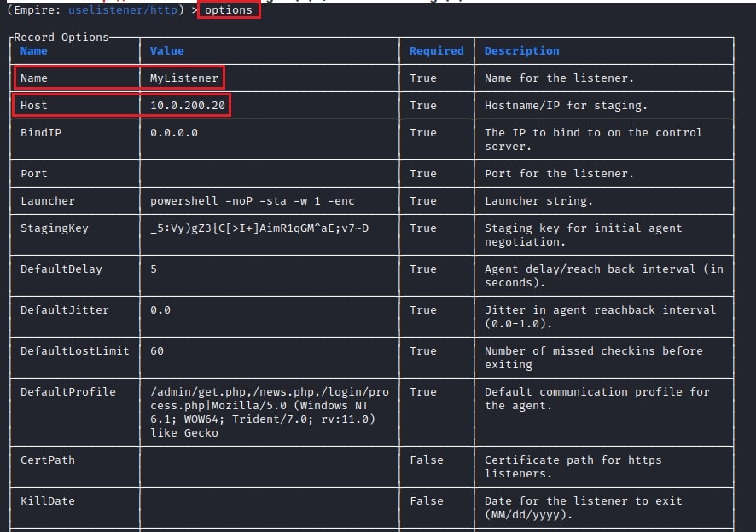Select the 'uselistener/http' prompt text
This screenshot has height=532, width=756.
point(123,10)
